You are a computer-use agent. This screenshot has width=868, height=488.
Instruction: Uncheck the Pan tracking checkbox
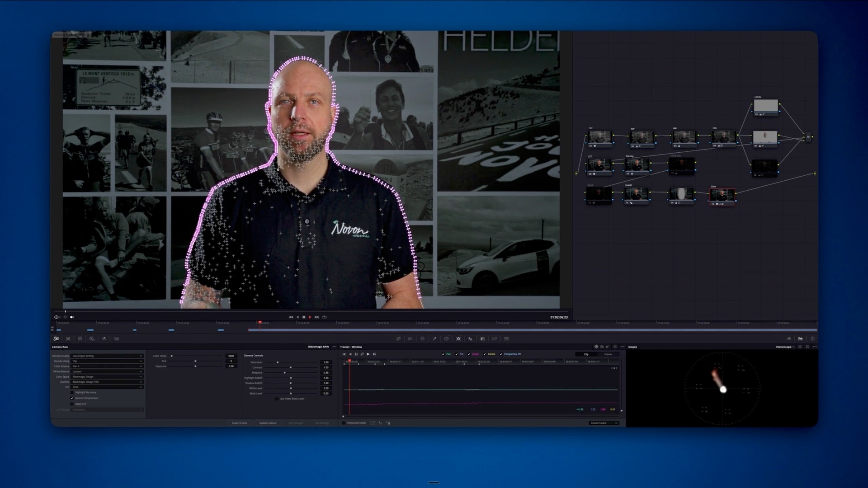click(x=443, y=354)
